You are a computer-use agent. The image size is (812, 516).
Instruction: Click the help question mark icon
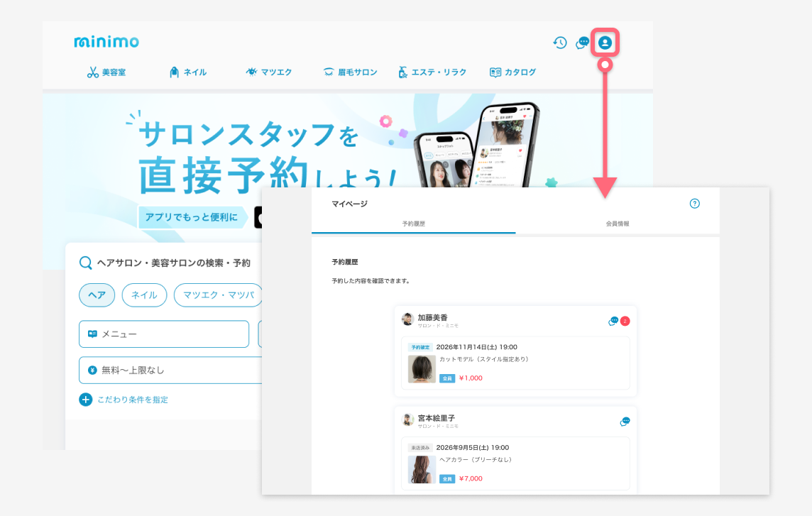pos(694,204)
